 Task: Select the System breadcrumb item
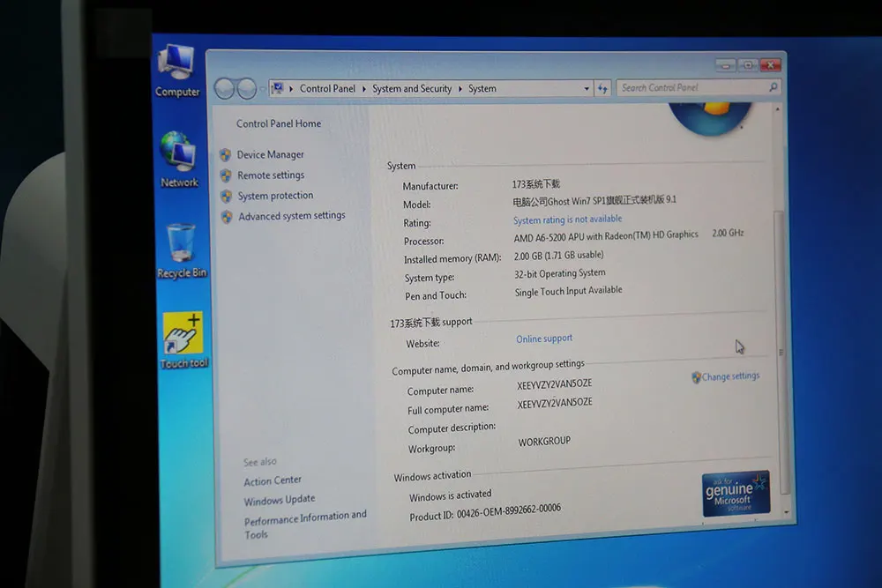pos(482,89)
